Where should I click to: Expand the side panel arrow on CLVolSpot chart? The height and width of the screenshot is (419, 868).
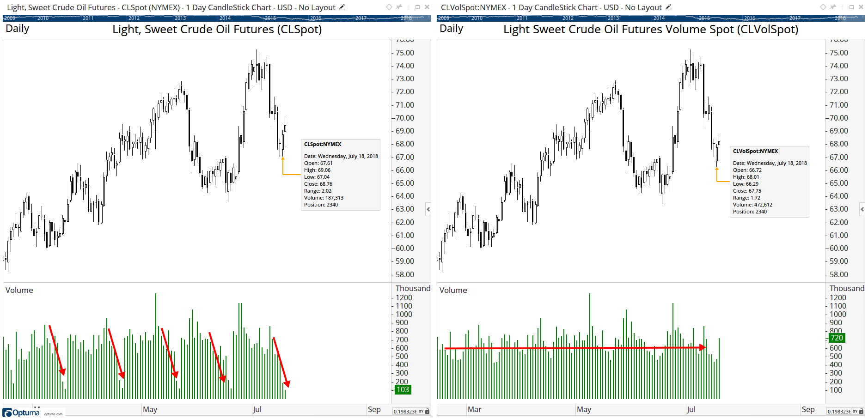tap(862, 209)
